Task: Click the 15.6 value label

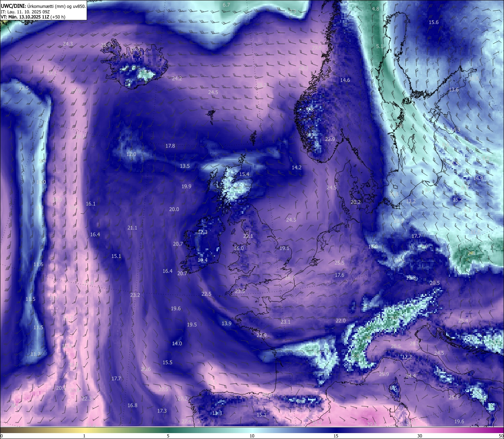Action: click(x=434, y=22)
